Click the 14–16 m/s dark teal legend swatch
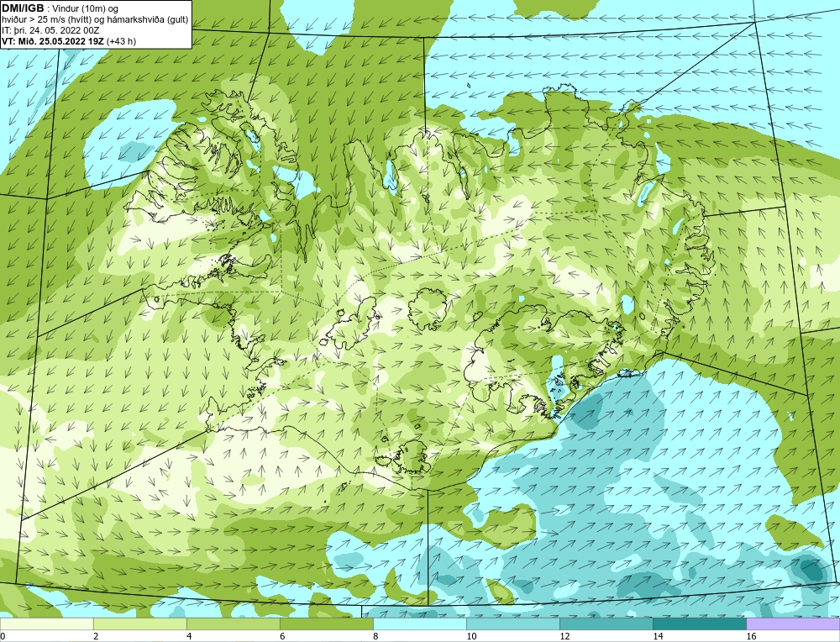Viewport: 840px width, 642px height. (x=699, y=624)
